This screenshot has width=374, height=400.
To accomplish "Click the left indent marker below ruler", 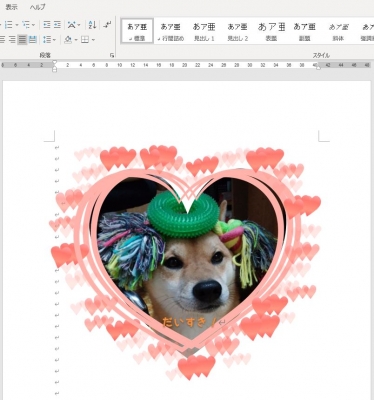I will point(55,70).
